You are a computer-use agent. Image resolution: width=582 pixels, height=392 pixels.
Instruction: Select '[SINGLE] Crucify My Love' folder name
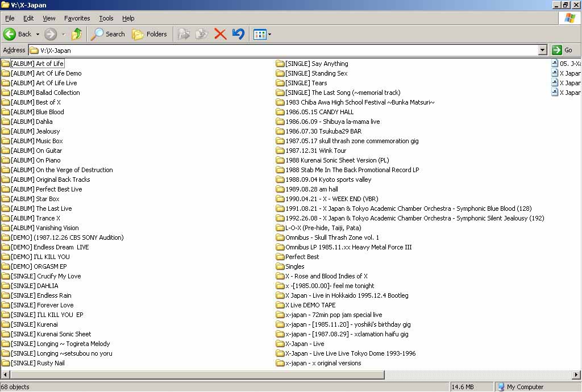click(46, 276)
